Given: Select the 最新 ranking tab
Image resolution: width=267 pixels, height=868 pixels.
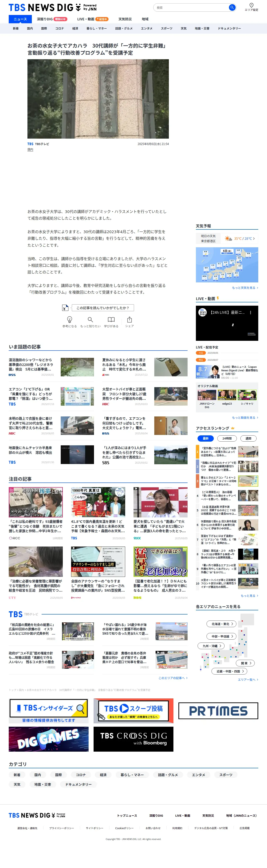Looking at the screenshot, I should [x=206, y=438].
